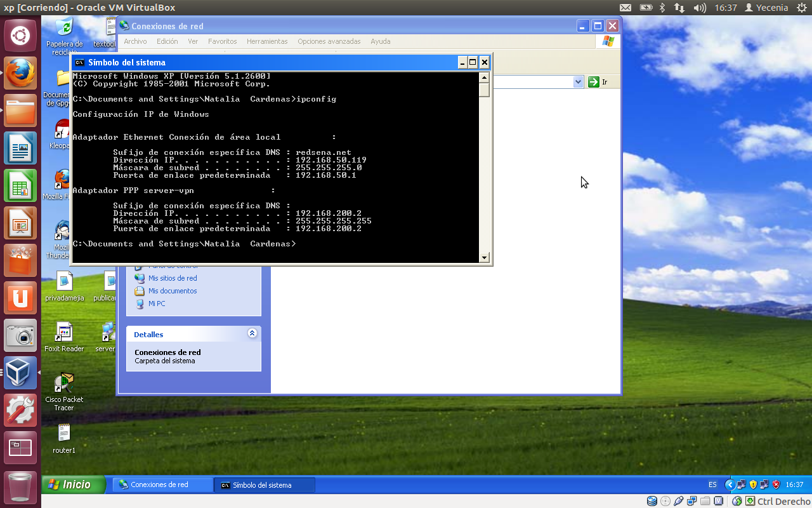Switch to Conexiones de red taskbar button
The image size is (812, 508).
163,485
